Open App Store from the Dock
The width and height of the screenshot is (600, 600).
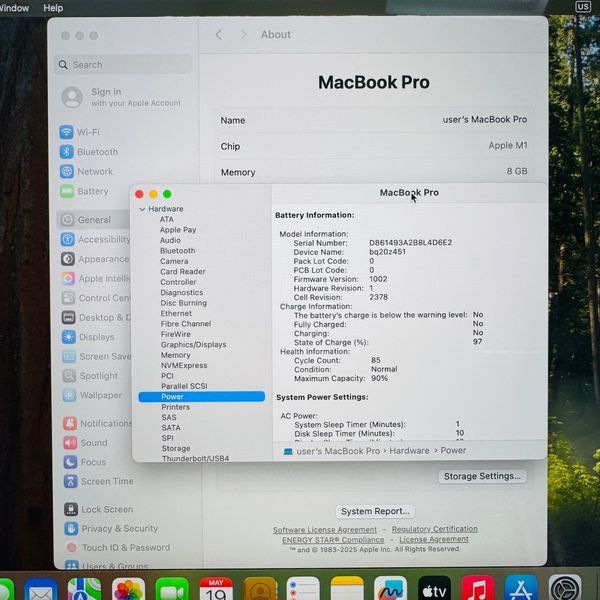[521, 590]
